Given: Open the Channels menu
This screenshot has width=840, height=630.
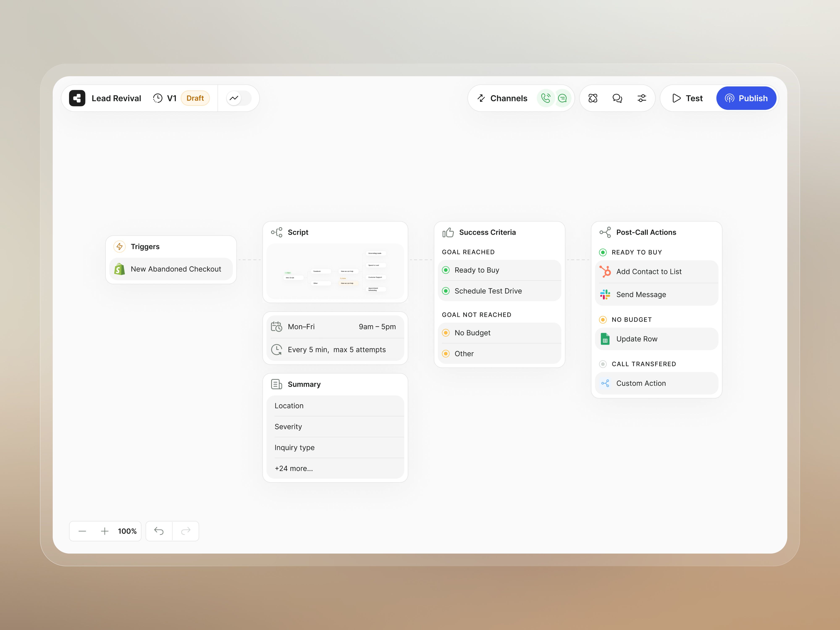Looking at the screenshot, I should [x=502, y=98].
